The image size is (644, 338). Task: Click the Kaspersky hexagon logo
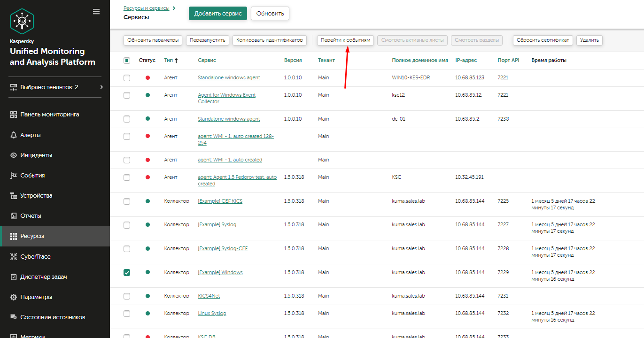(x=22, y=21)
